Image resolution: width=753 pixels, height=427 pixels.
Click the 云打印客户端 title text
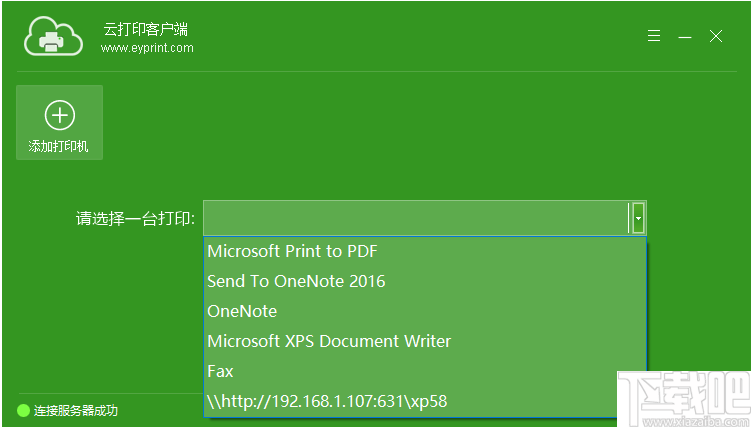(x=146, y=29)
